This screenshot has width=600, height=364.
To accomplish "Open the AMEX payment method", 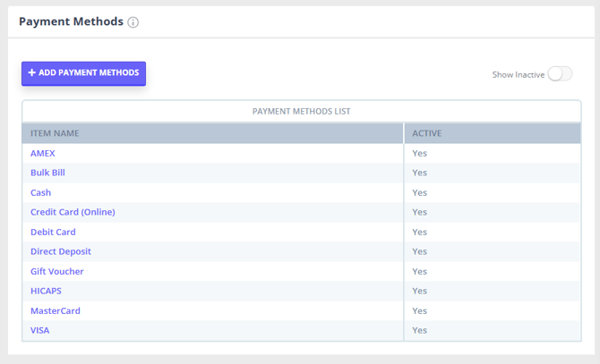I will point(43,153).
